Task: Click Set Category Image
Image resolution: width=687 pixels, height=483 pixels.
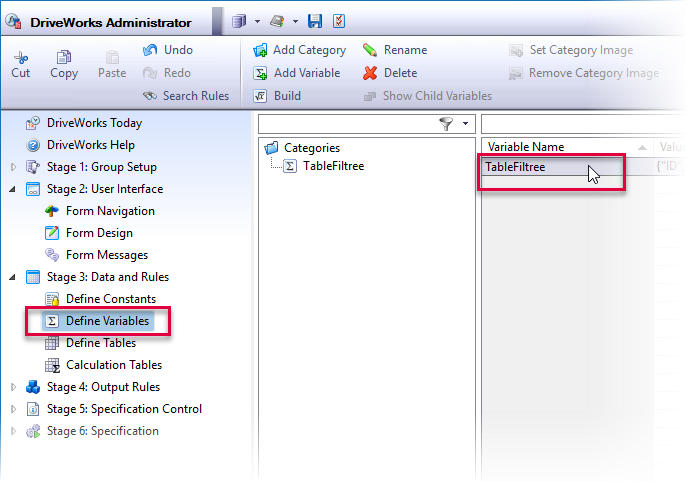Action: [x=571, y=50]
